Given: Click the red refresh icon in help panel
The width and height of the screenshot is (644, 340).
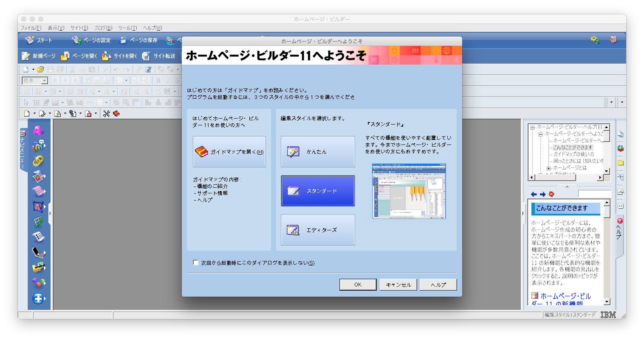Looking at the screenshot, I should tap(551, 194).
